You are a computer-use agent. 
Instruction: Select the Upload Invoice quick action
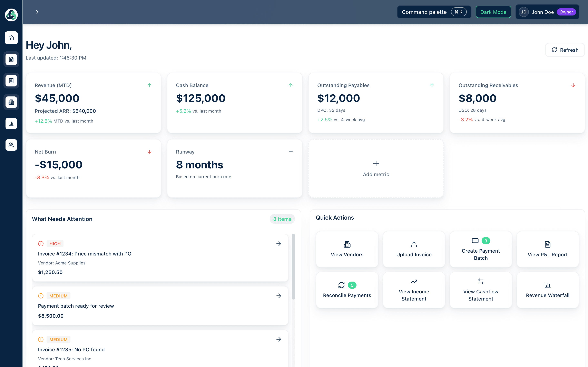pyautogui.click(x=414, y=249)
